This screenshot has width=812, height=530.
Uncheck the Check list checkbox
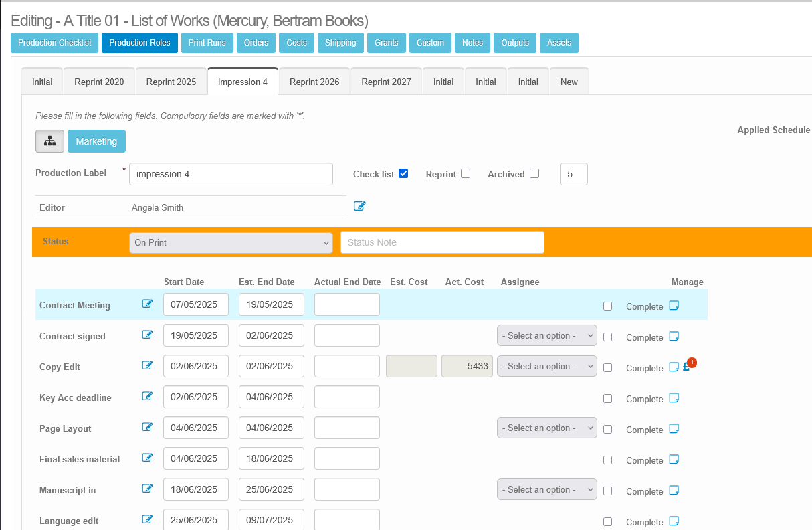(403, 173)
